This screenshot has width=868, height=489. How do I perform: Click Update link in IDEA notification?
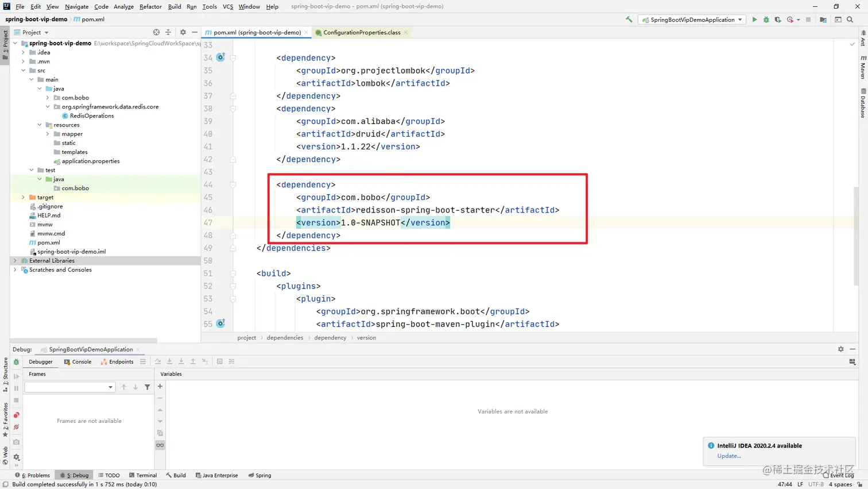tap(728, 456)
